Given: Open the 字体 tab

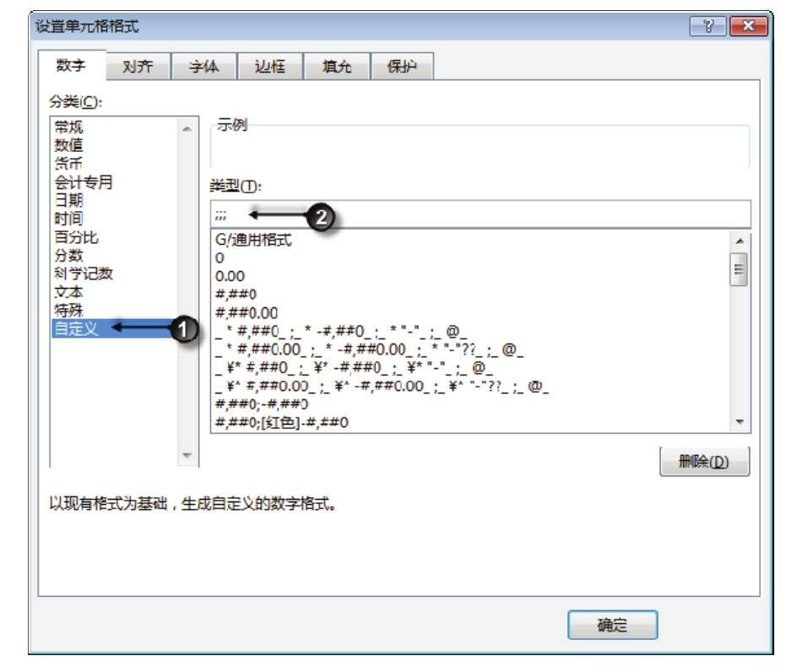Looking at the screenshot, I should tap(203, 68).
